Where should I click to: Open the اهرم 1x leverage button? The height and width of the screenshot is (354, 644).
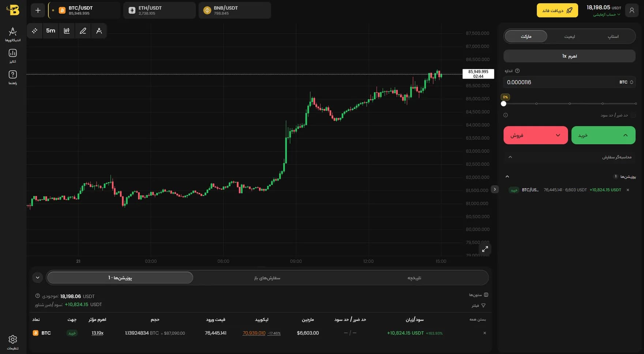click(569, 56)
